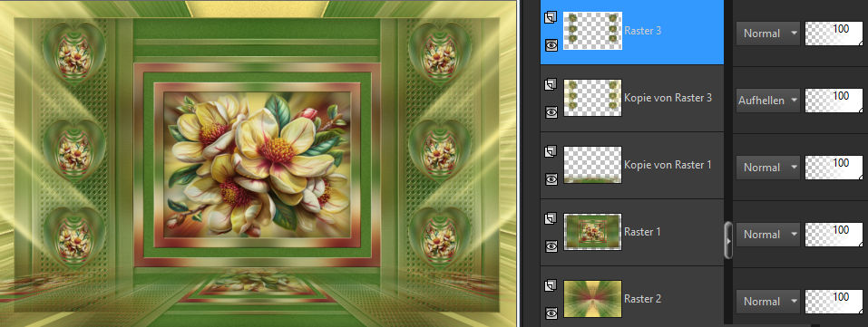Toggle visibility of Kopie von Raster 3 layer
868x327 pixels.
(551, 112)
